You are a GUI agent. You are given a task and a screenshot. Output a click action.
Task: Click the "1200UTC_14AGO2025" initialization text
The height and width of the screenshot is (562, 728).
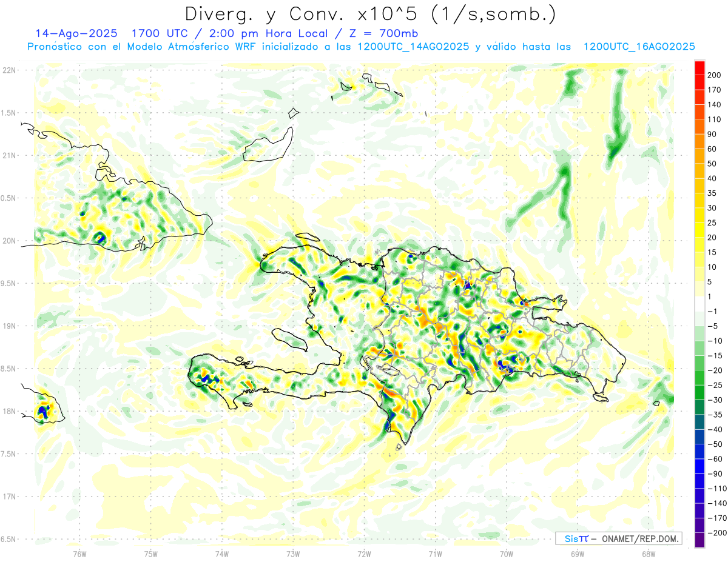[x=413, y=47]
